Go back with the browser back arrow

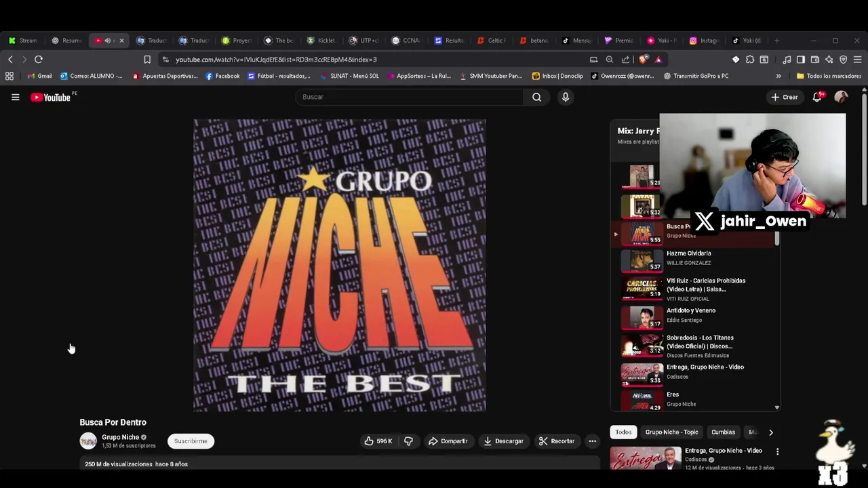click(10, 60)
